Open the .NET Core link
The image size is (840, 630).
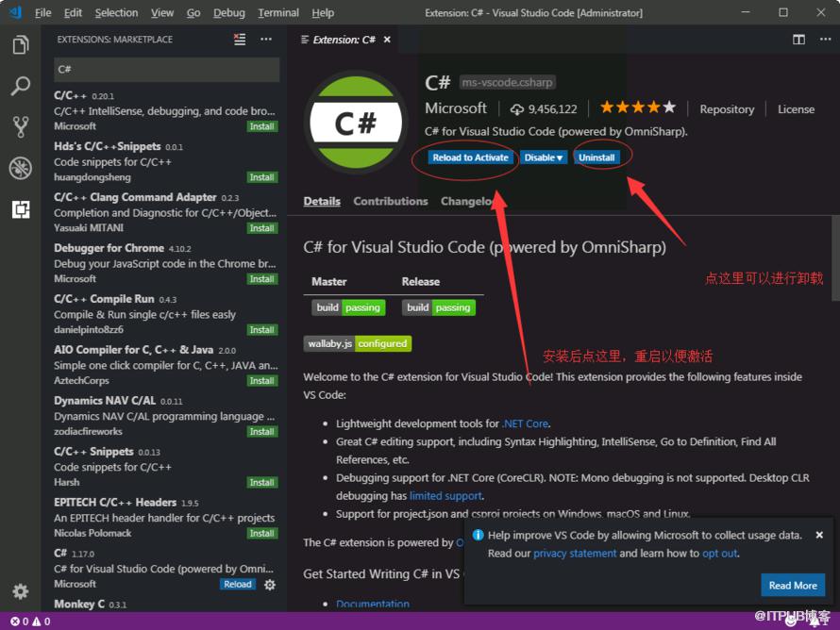pos(526,423)
